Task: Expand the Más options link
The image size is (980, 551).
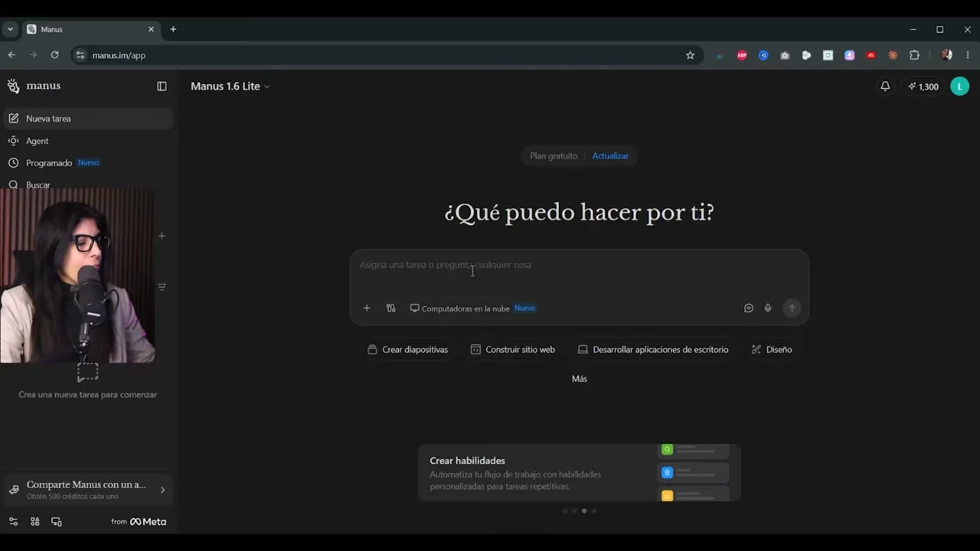Action: [580, 379]
